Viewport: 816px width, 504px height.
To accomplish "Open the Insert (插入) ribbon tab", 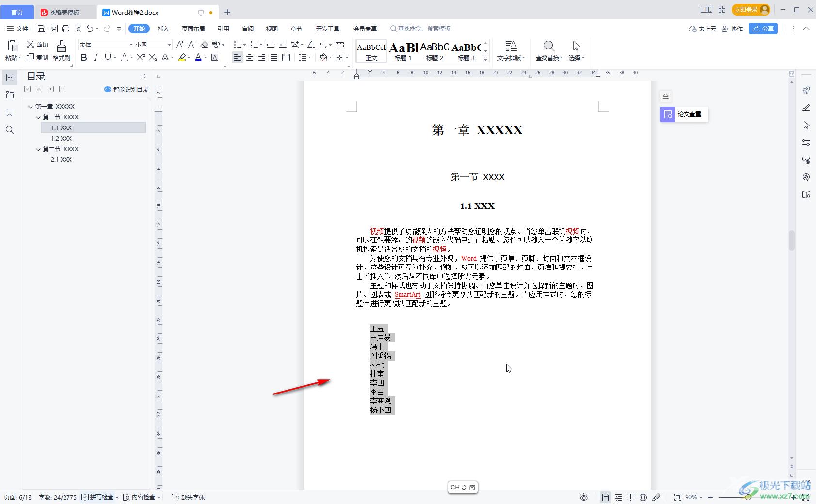I will tap(163, 29).
